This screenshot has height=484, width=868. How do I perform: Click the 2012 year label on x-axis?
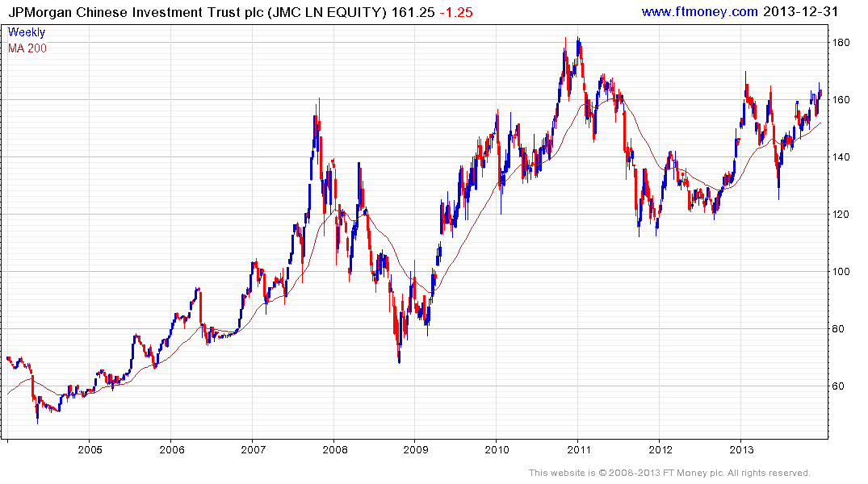[660, 449]
